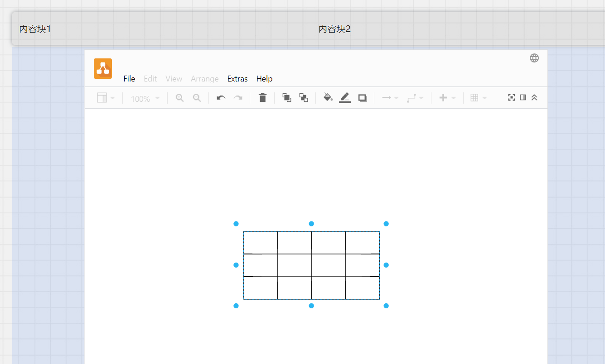Click the bottom-middle resize handle of the table
Screen dimensions: 605x364
click(311, 306)
